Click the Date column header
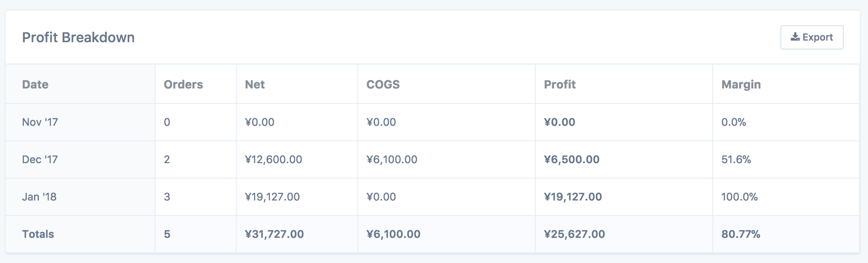The image size is (868, 263). coord(35,84)
